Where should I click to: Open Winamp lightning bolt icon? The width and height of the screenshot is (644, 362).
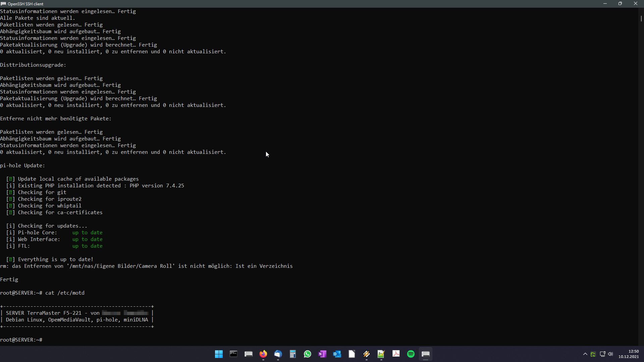click(367, 354)
